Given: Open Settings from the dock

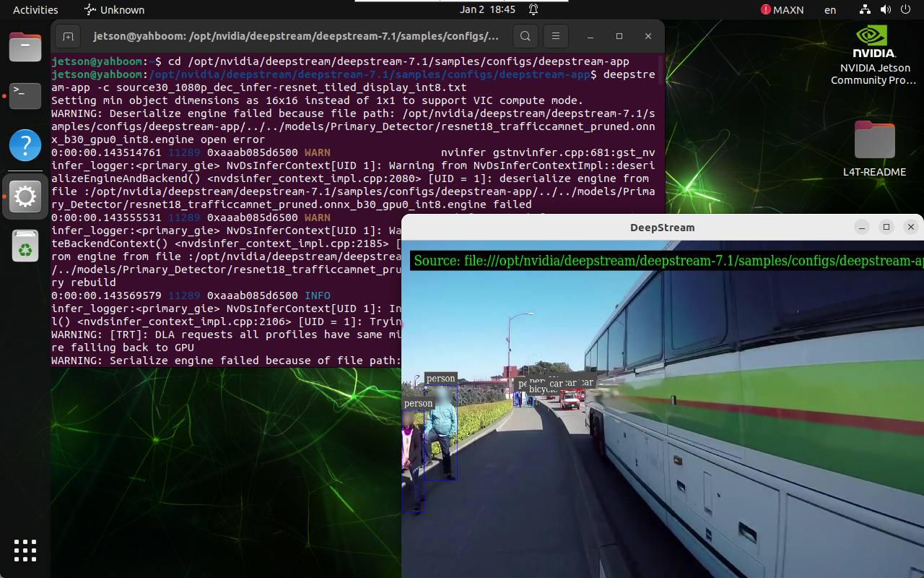Looking at the screenshot, I should (x=25, y=196).
